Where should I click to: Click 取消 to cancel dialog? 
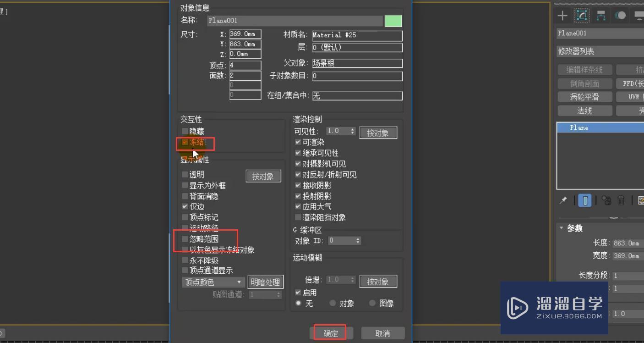382,333
